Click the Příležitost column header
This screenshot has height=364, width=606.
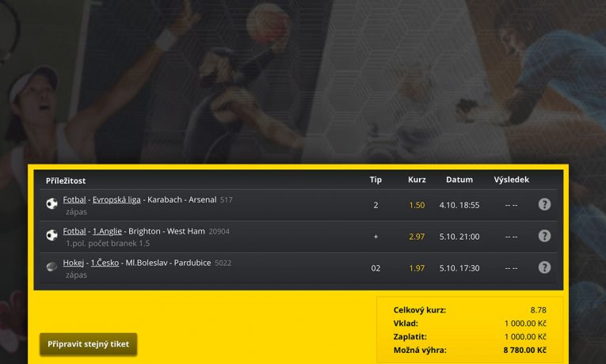pyautogui.click(x=66, y=180)
